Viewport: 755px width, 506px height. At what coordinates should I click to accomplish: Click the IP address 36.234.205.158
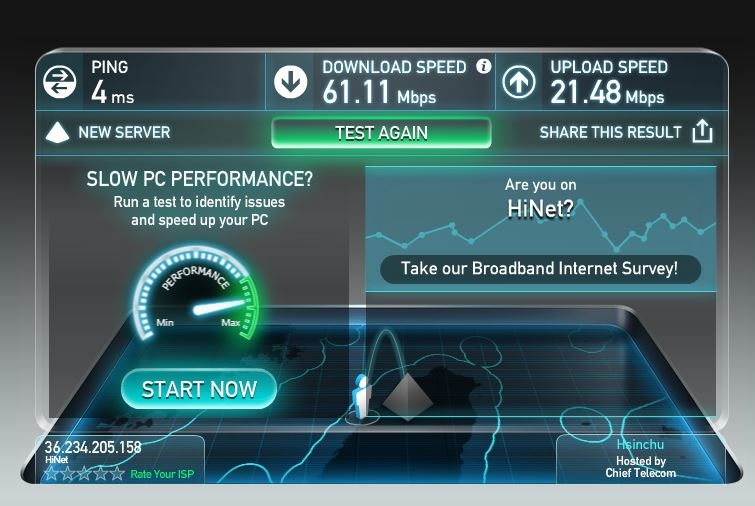pyautogui.click(x=93, y=447)
